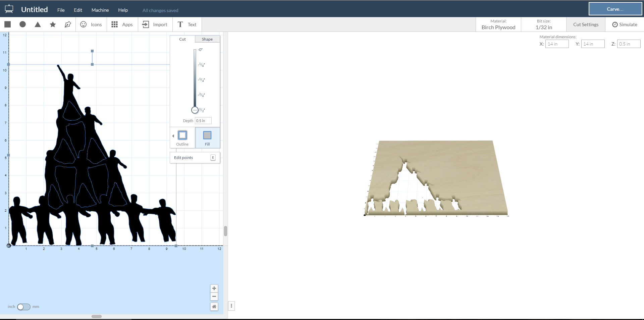Image resolution: width=644 pixels, height=320 pixels.
Task: Expand the arrow beside Outline option
Action: pos(173,136)
